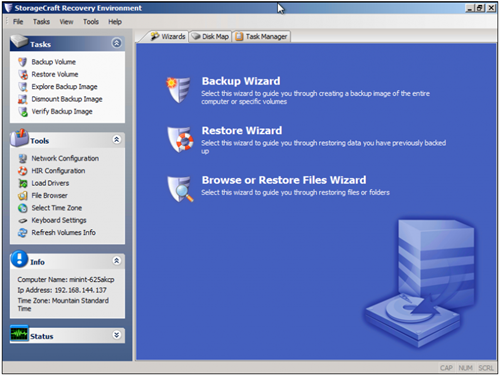Click the Browse or Restore Files magnifier icon

click(x=180, y=189)
